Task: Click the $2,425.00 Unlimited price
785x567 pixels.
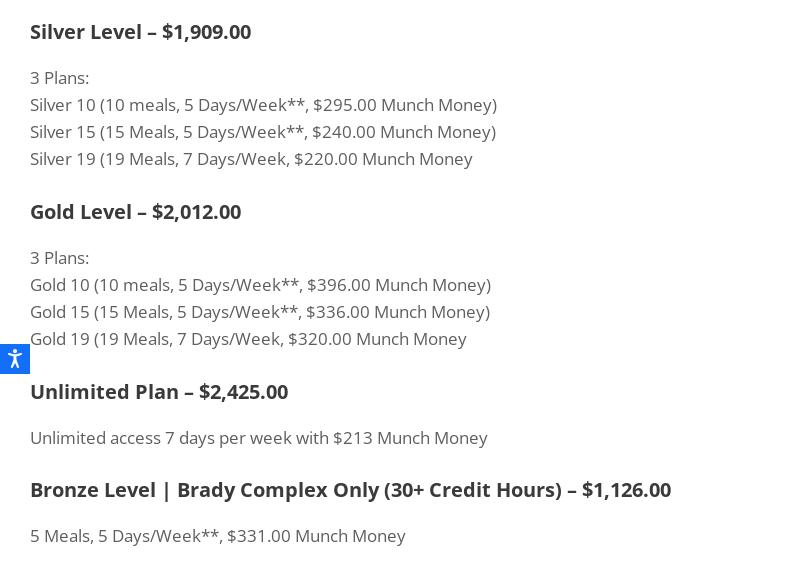Action: coord(243,392)
